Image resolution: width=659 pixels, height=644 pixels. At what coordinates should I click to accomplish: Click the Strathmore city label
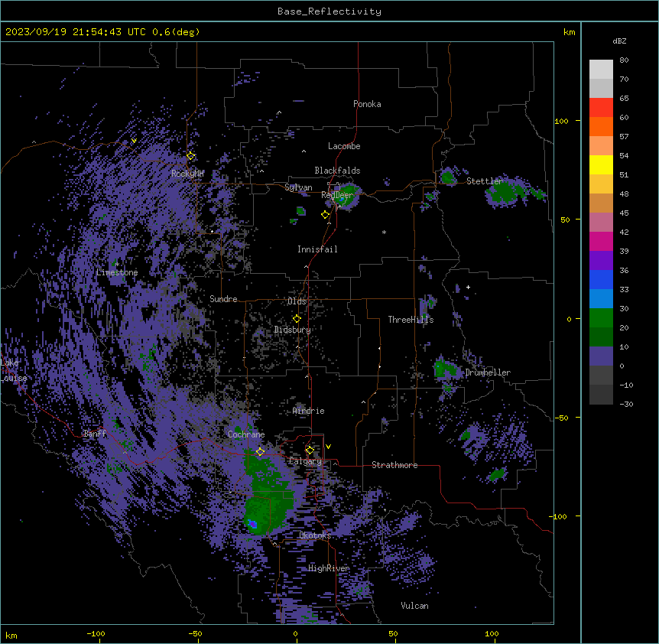click(394, 465)
